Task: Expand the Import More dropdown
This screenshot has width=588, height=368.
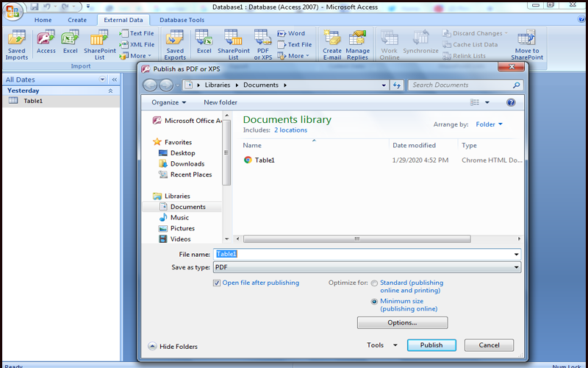Action: click(135, 56)
